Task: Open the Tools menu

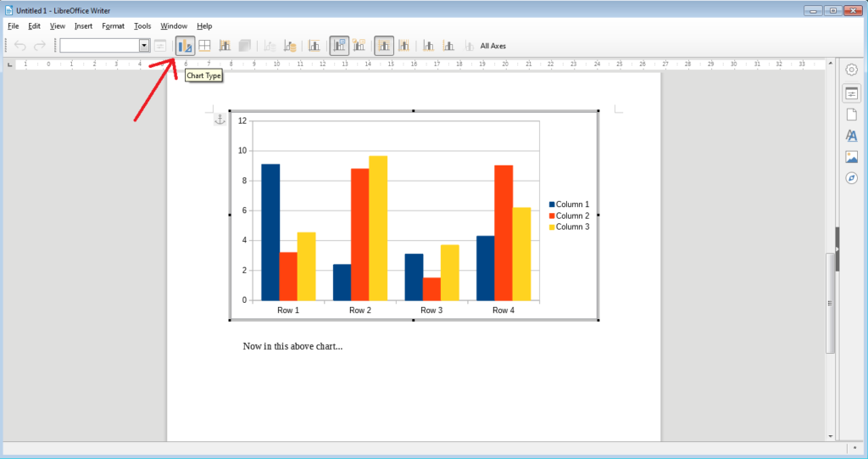Action: pos(142,26)
